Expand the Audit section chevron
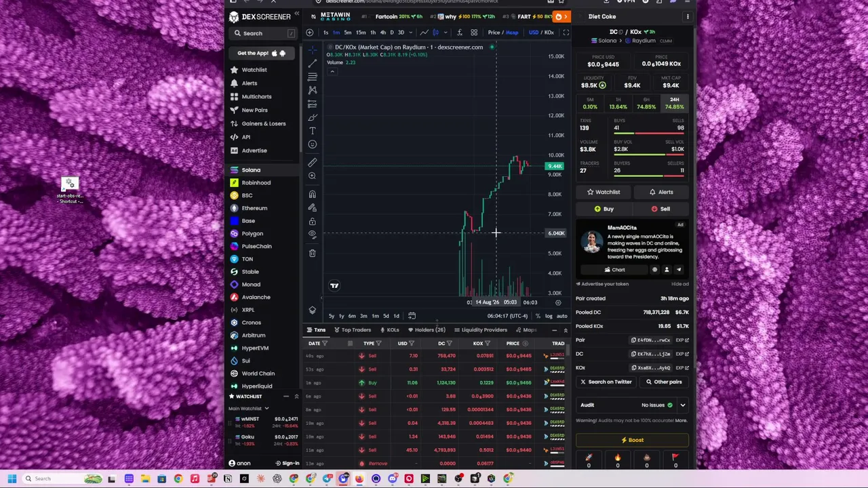Viewport: 868px width, 488px height. (x=682, y=405)
